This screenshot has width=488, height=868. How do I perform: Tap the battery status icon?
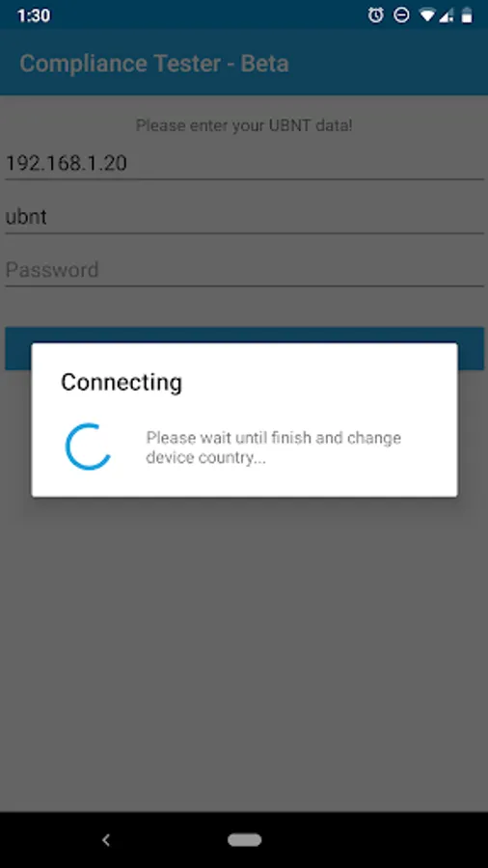(468, 15)
